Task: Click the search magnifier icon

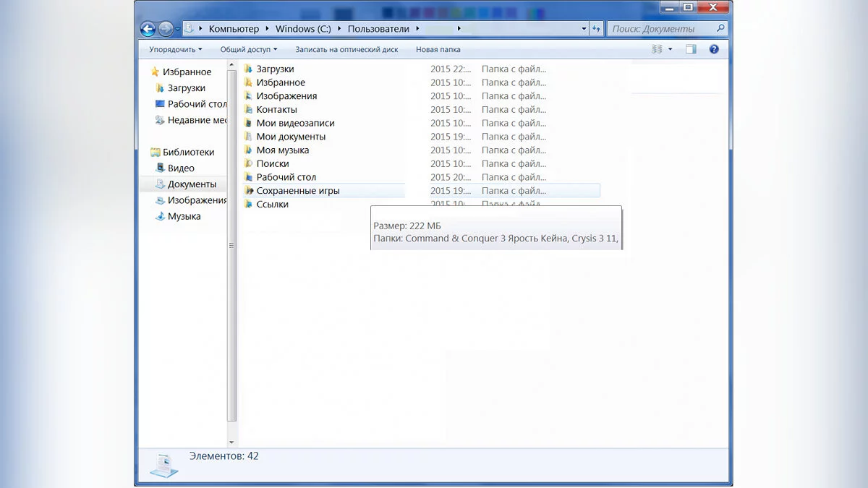Action: tap(720, 29)
